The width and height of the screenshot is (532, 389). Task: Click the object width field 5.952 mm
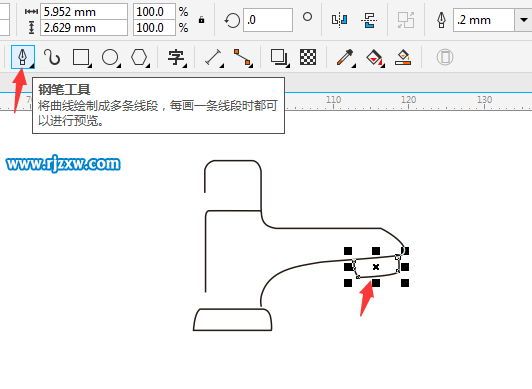(x=84, y=12)
